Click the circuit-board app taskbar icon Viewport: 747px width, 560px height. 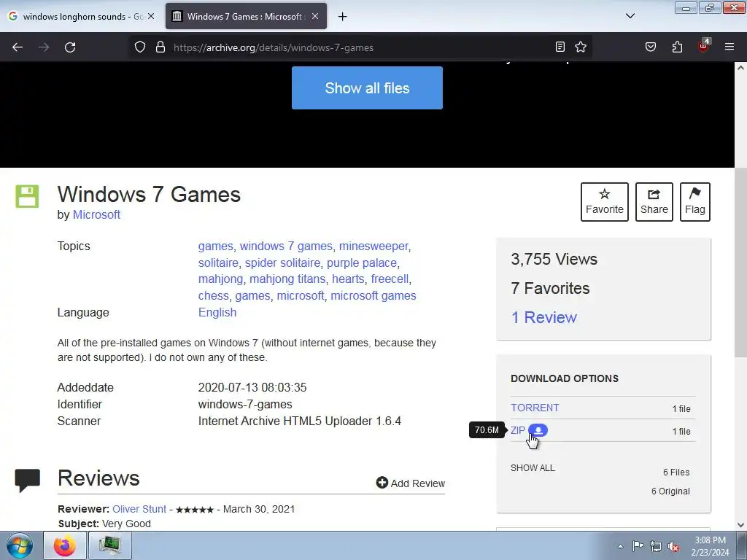click(x=110, y=545)
